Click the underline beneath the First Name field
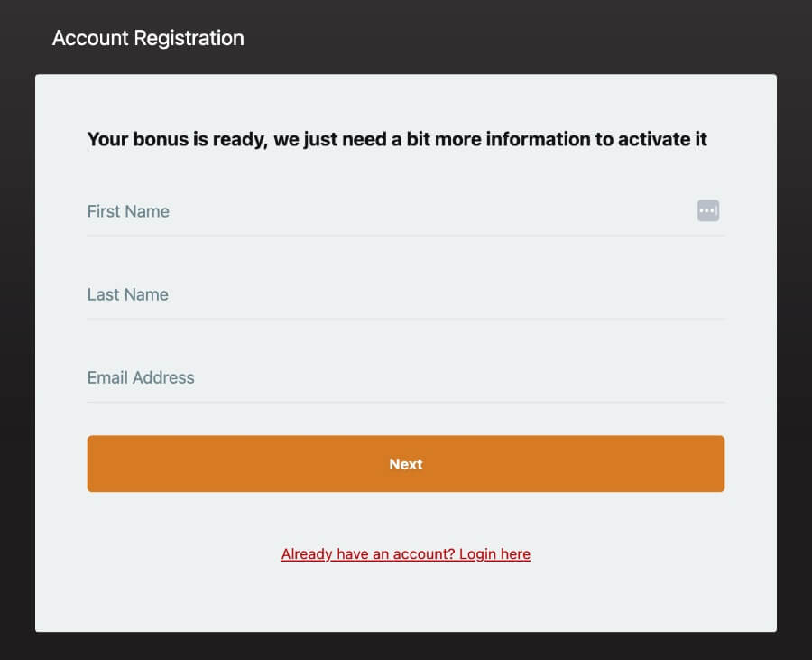The image size is (812, 660). 406,236
